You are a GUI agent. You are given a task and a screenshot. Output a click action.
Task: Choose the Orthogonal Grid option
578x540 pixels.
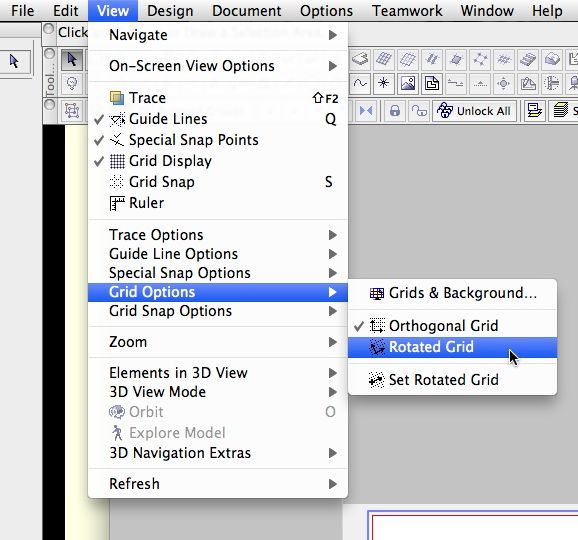click(x=452, y=326)
